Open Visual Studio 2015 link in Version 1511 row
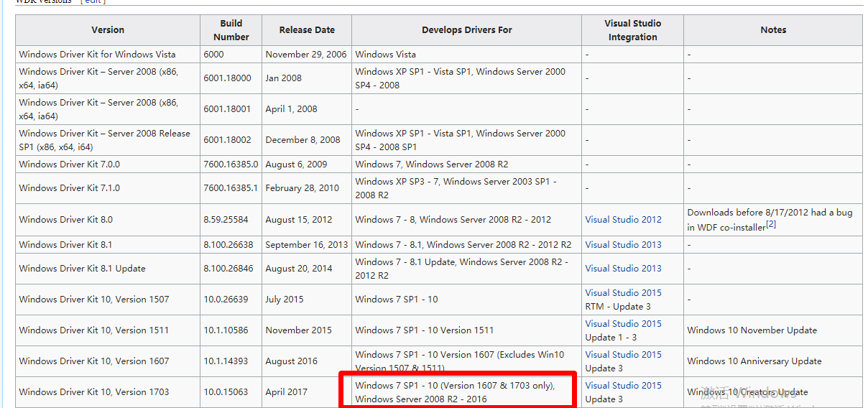Viewport: 868px width, 408px height. point(623,324)
